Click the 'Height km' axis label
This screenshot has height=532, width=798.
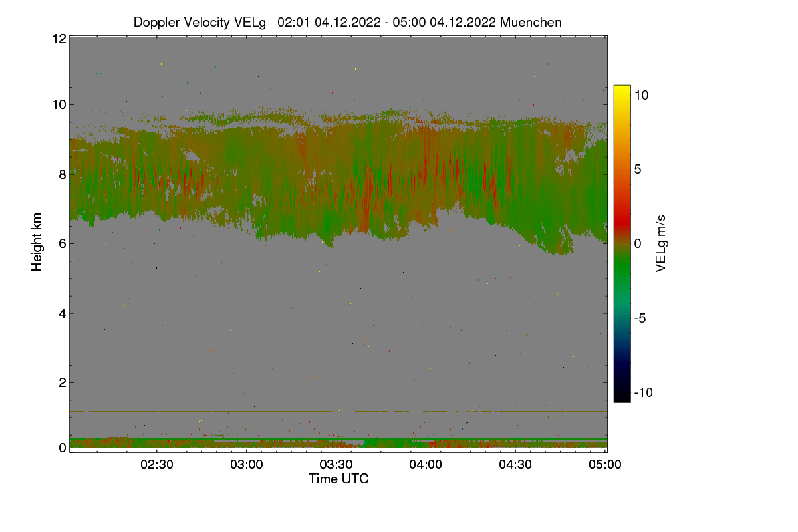click(37, 243)
